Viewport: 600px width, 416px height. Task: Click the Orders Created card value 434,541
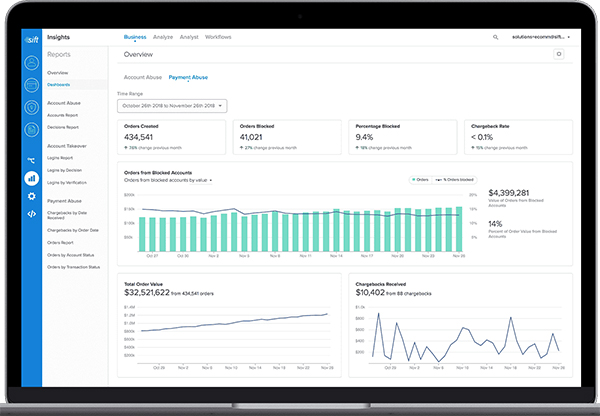click(x=138, y=137)
